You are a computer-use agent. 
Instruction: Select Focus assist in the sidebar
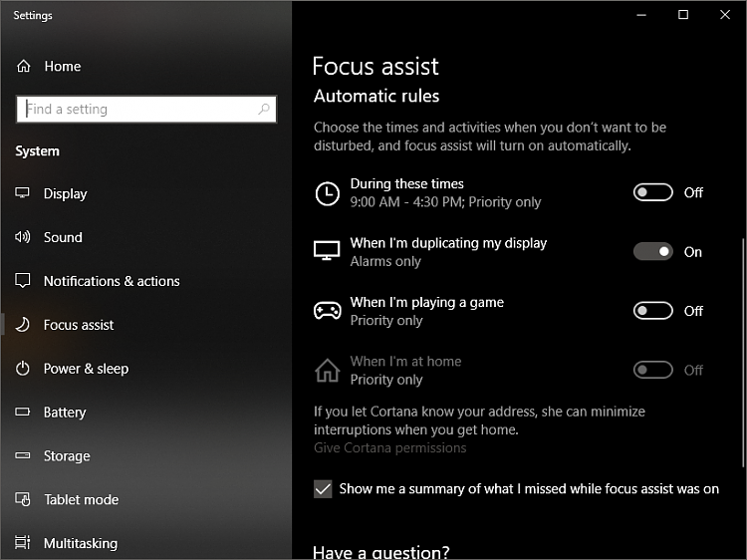pyautogui.click(x=79, y=325)
